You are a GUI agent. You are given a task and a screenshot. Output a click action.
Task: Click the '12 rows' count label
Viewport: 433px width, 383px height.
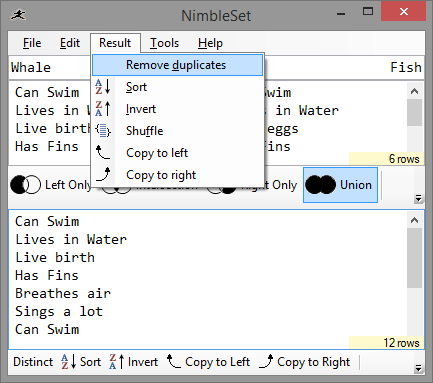point(401,343)
